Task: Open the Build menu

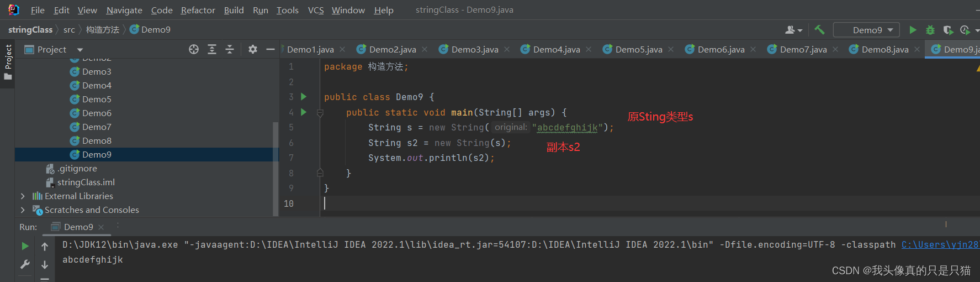Action: pyautogui.click(x=234, y=10)
